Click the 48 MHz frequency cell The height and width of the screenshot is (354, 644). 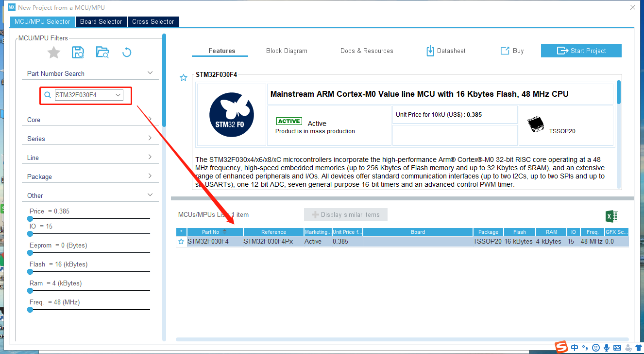592,241
